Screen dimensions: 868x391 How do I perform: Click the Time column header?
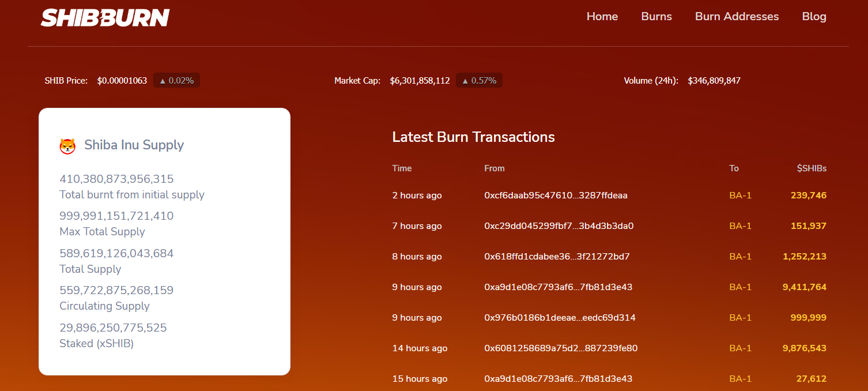402,168
